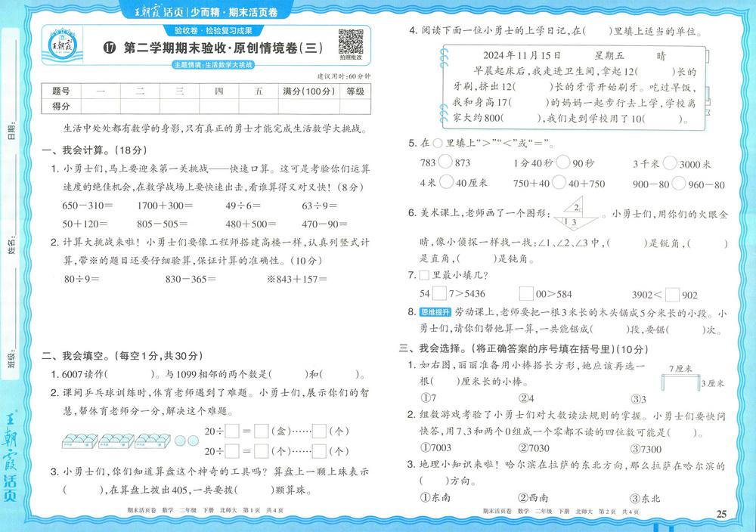The height and width of the screenshot is (532, 756).
Task: Click the triangle figure with angles 1, 2, 3
Action: pyautogui.click(x=575, y=215)
